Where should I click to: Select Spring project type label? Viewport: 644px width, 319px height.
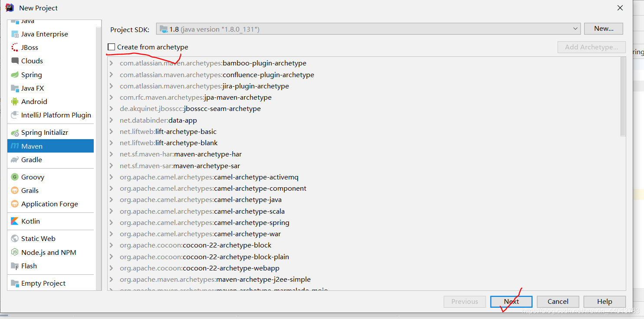pyautogui.click(x=32, y=75)
